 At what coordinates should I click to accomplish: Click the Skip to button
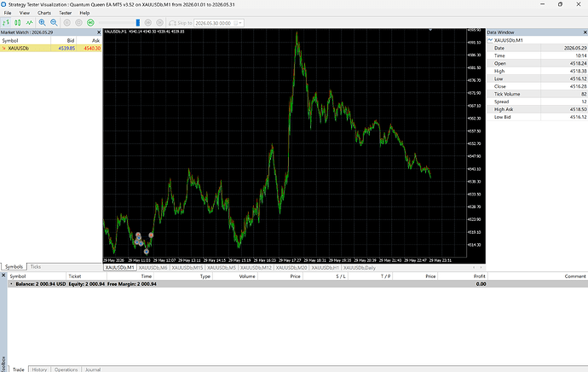(x=181, y=23)
